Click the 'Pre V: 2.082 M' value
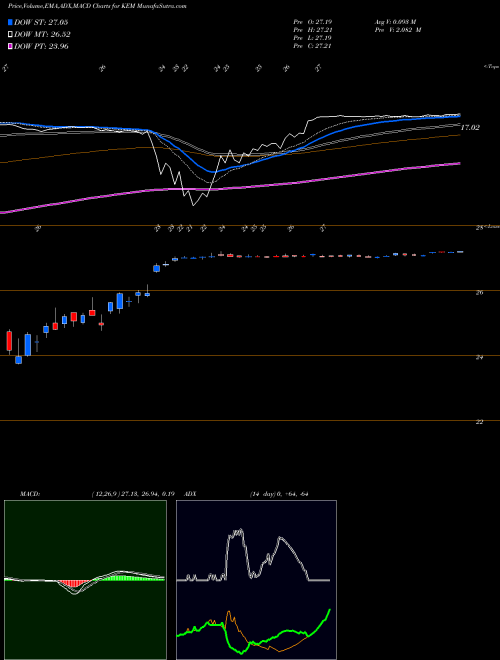 click(x=397, y=30)
